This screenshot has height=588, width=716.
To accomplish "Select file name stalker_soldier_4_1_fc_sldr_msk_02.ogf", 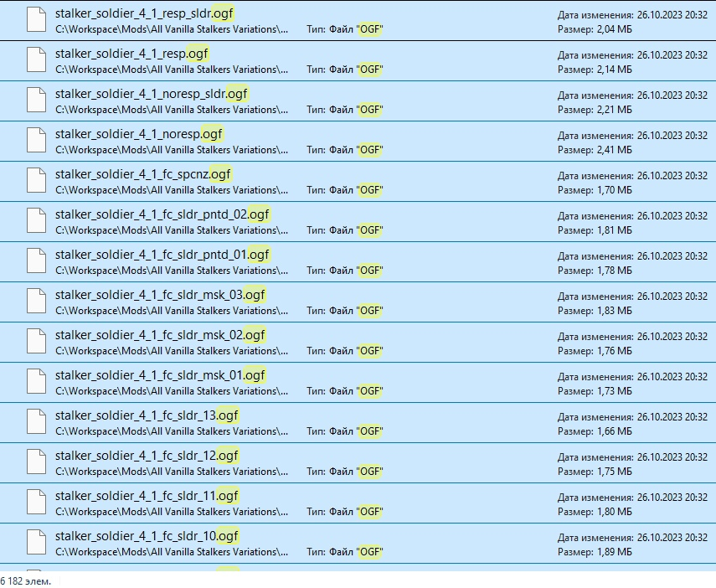I will point(160,335).
